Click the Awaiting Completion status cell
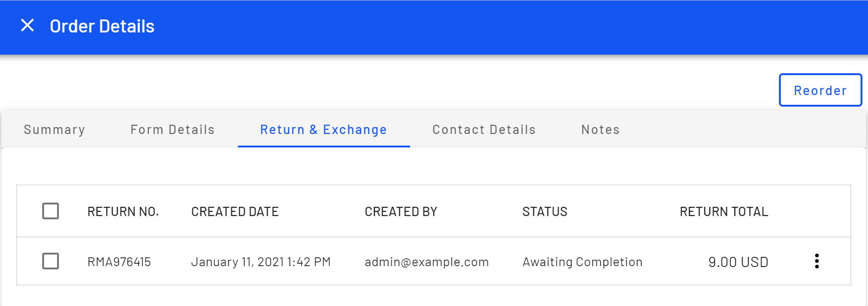The width and height of the screenshot is (868, 306). point(582,262)
